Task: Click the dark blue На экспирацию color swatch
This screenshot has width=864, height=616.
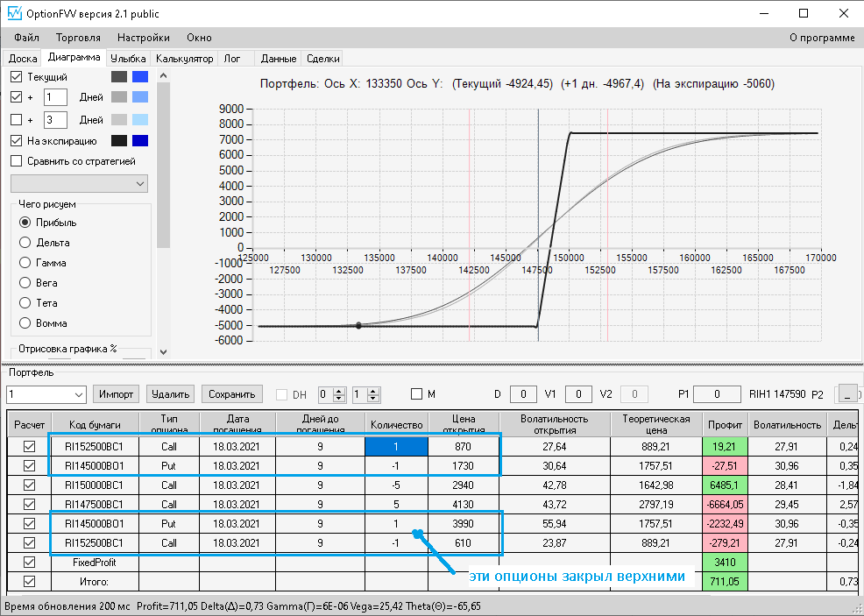Action: coord(140,140)
